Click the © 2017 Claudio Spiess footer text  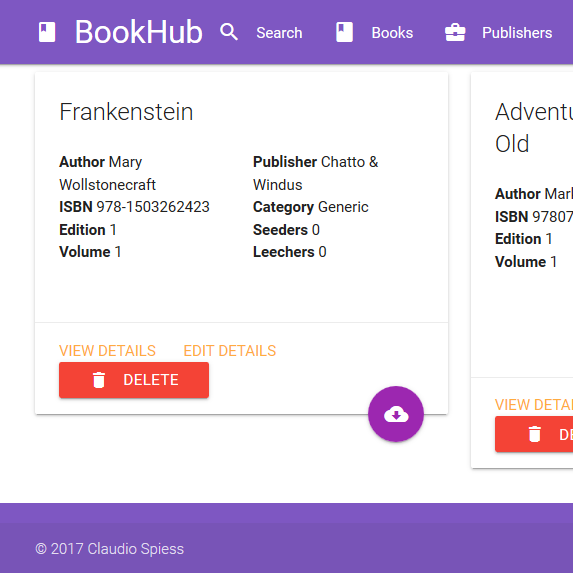[110, 549]
